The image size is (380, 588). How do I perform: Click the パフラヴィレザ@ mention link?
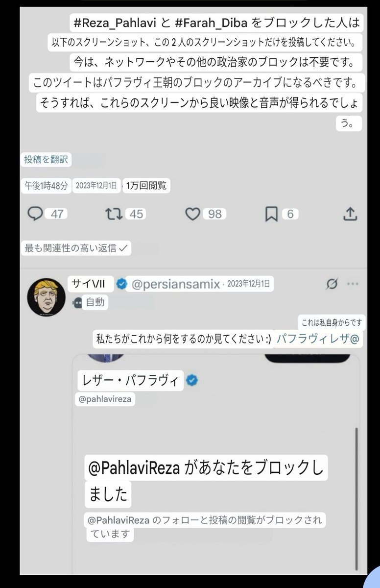tap(318, 339)
